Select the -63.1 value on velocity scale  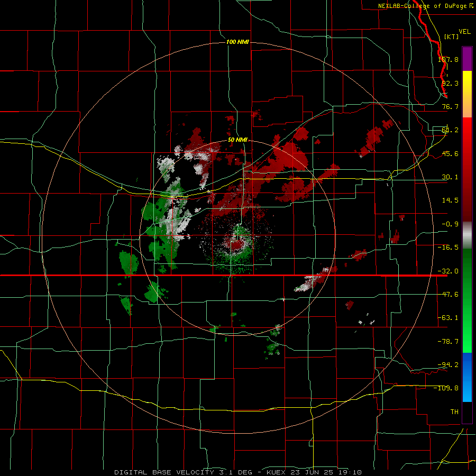coord(448,318)
